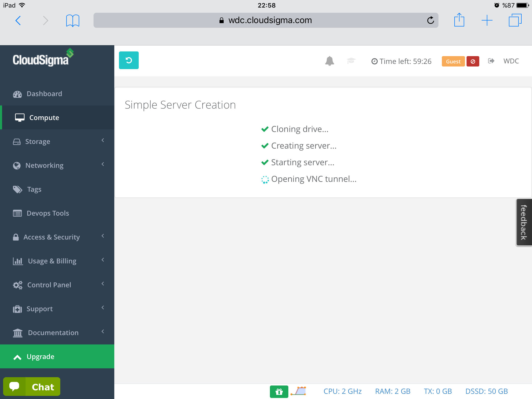
Task: Tap the wdc.cloudsigma.com address bar
Action: pos(266,20)
